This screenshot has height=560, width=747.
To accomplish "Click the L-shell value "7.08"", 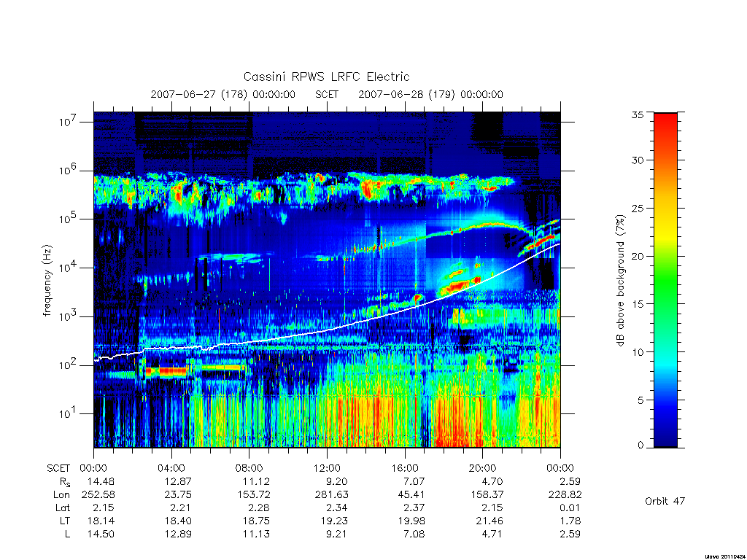I will point(414,534).
